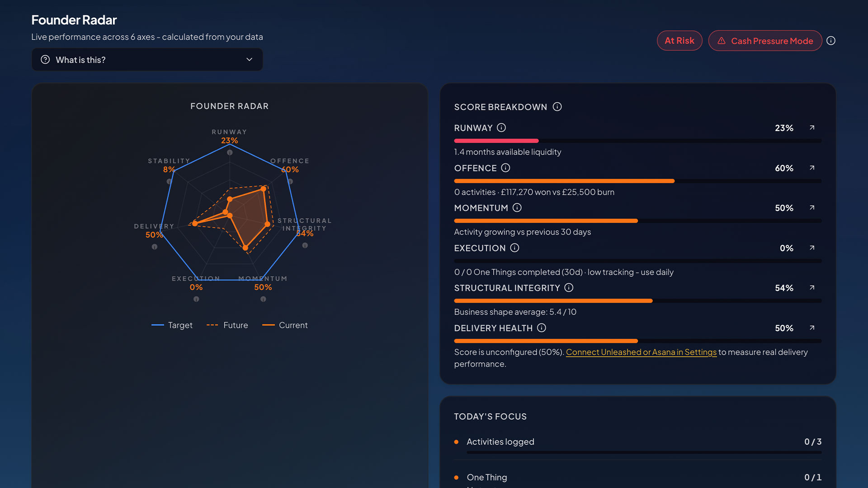
Task: Select One Thing focus row
Action: coord(638,478)
